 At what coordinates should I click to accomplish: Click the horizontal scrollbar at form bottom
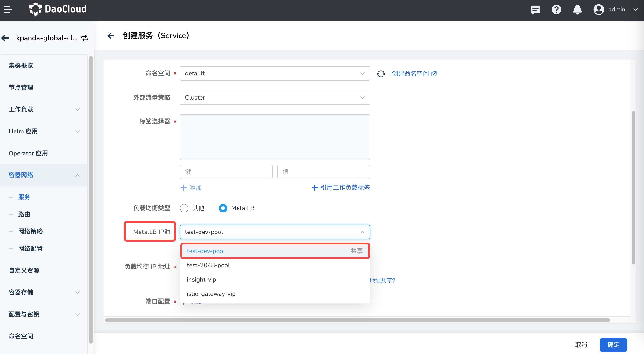click(357, 320)
